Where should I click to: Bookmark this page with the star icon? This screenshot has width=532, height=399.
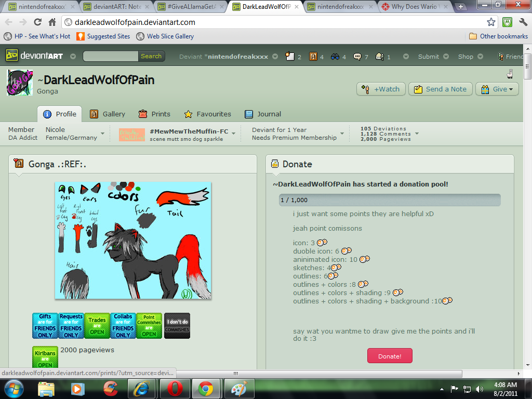pyautogui.click(x=491, y=22)
